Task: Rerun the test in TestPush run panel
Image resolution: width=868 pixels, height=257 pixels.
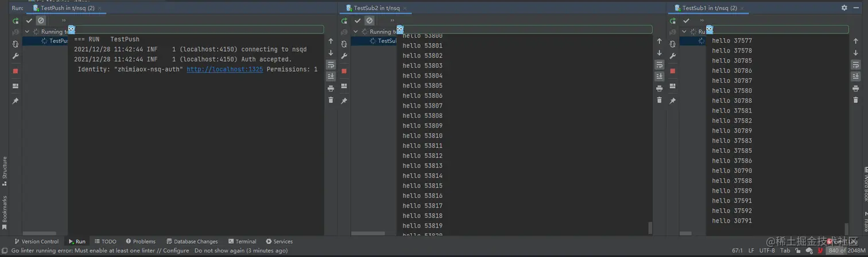Action: point(15,21)
